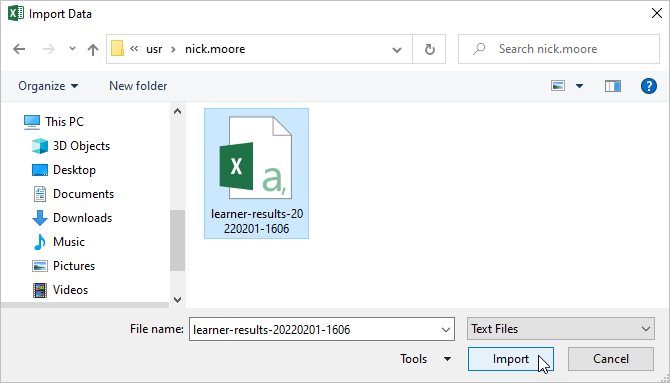Expand the File name dropdown arrow

(446, 330)
